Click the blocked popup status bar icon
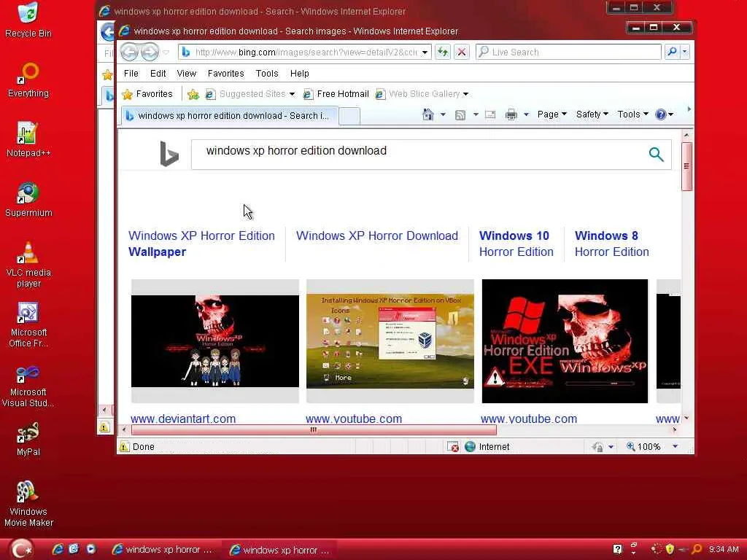747x560 pixels. [453, 447]
